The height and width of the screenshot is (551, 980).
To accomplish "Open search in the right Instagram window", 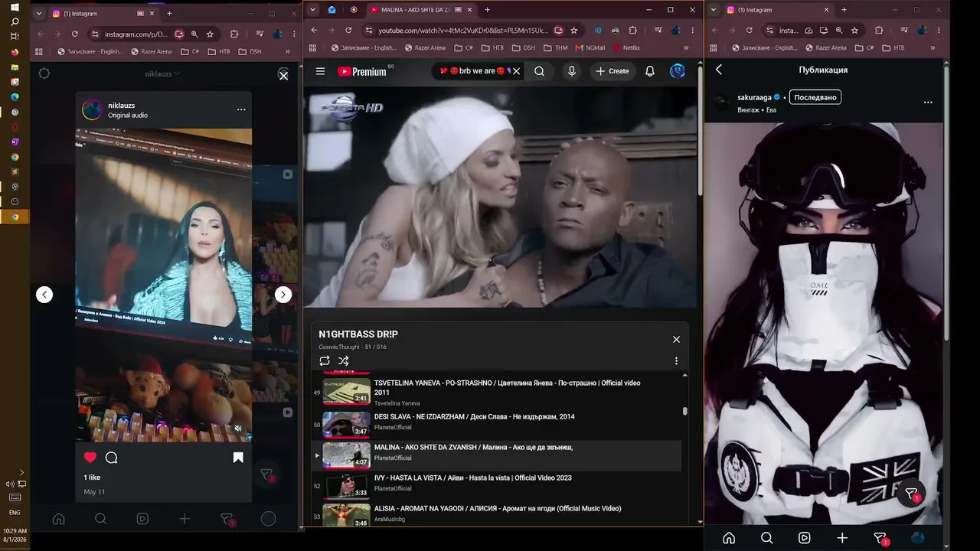I will [766, 538].
